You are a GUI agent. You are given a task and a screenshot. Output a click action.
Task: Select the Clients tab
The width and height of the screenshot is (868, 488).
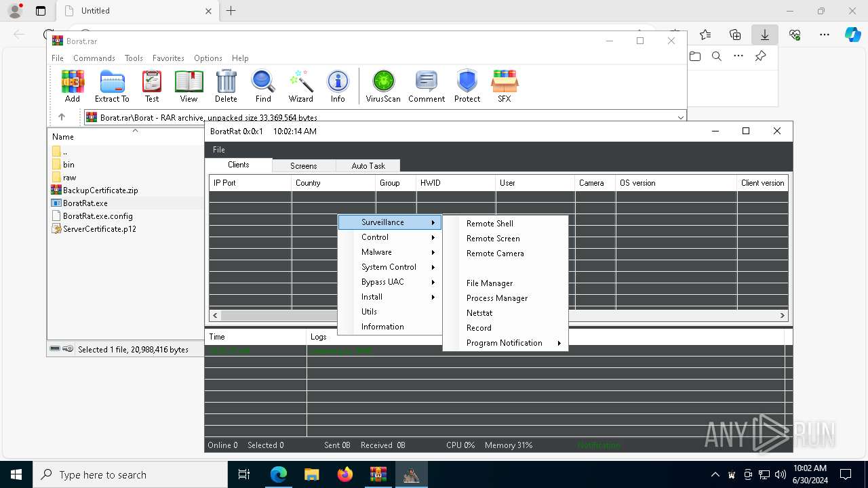click(x=239, y=165)
